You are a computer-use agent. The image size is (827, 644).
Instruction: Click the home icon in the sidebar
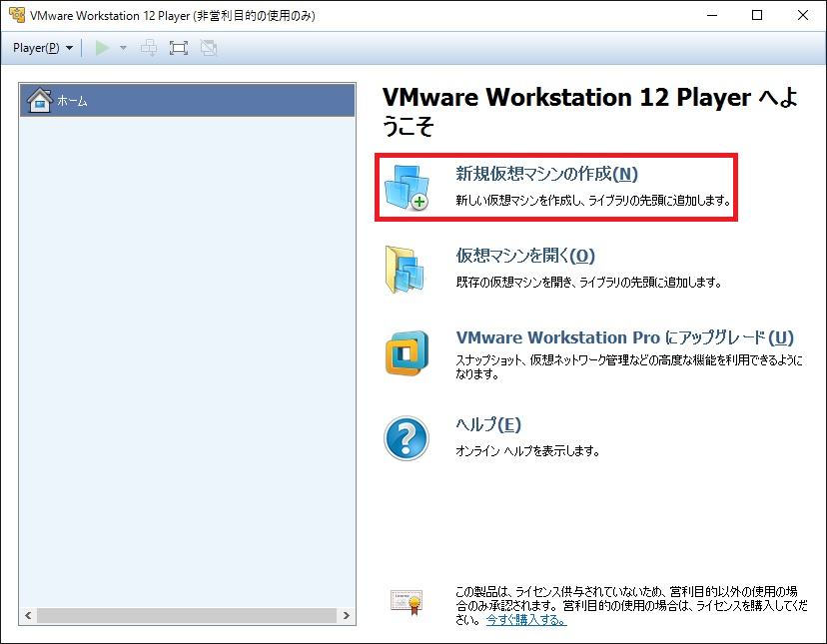coord(38,99)
